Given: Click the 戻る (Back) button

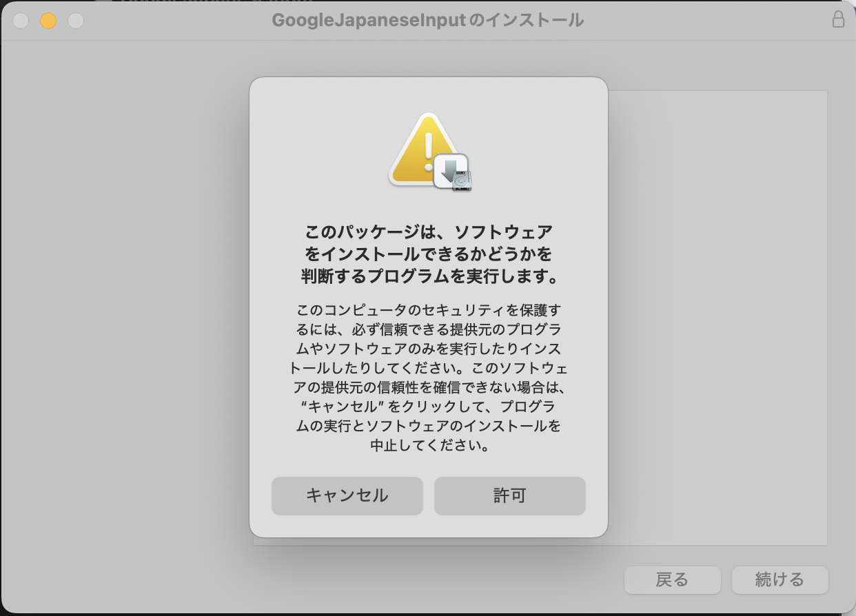Looking at the screenshot, I should 672,580.
